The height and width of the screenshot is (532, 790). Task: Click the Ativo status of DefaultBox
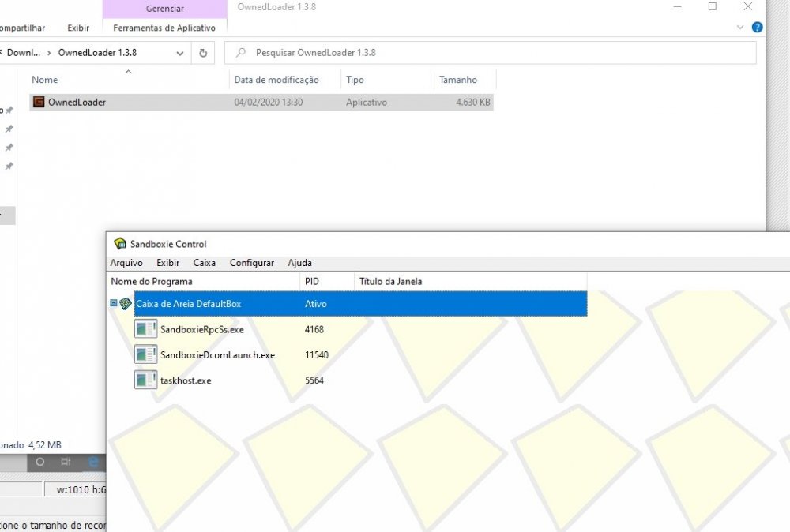pyautogui.click(x=316, y=304)
